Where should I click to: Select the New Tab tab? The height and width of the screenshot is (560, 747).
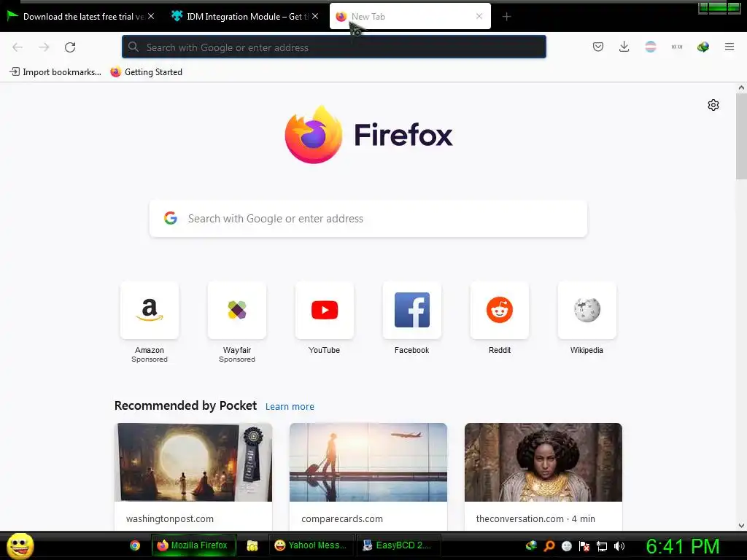pyautogui.click(x=410, y=17)
